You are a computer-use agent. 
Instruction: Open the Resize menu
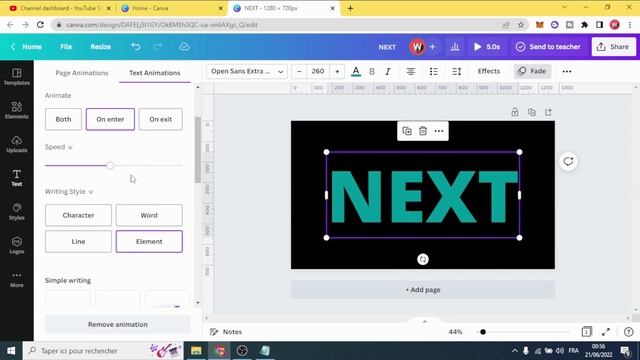[100, 47]
